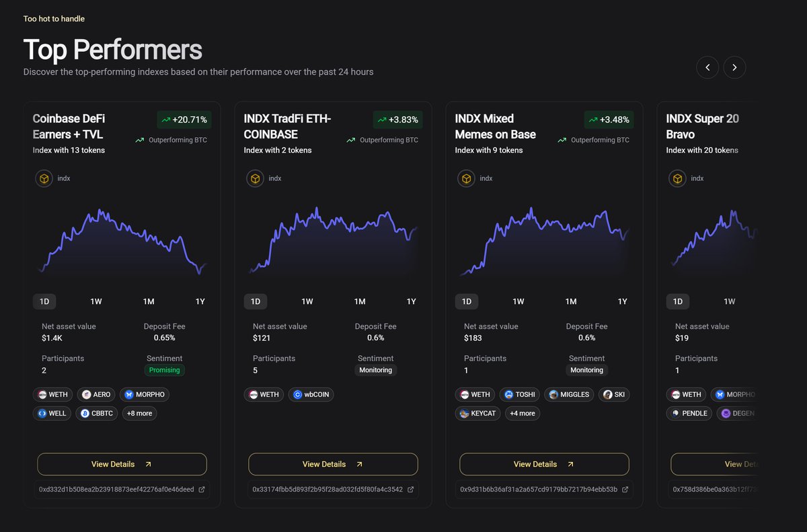Select 1D range on Super 20 Bravo card

678,301
